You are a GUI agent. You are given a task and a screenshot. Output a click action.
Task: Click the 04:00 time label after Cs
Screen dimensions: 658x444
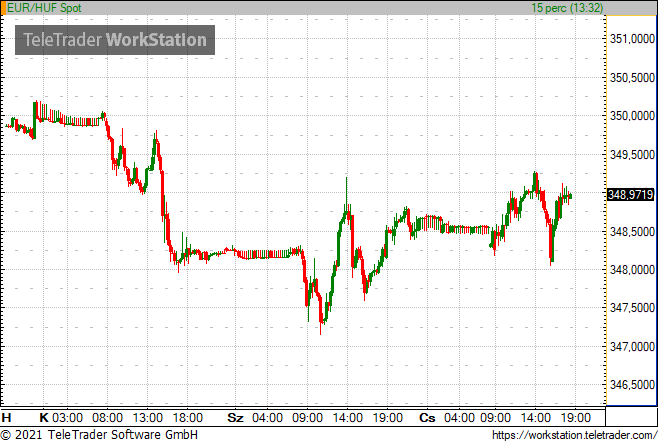[x=459, y=418]
